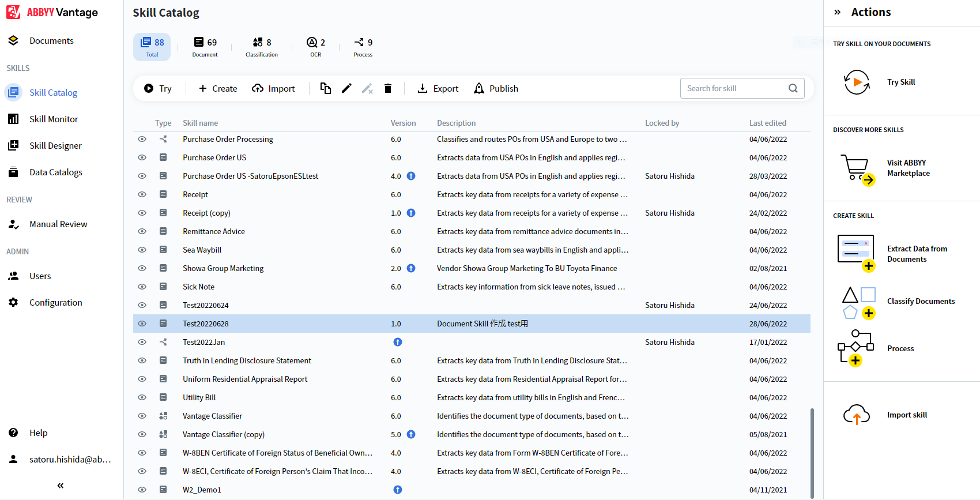Open Skill Designer in the sidebar
Image resolution: width=980 pixels, height=500 pixels.
click(55, 145)
